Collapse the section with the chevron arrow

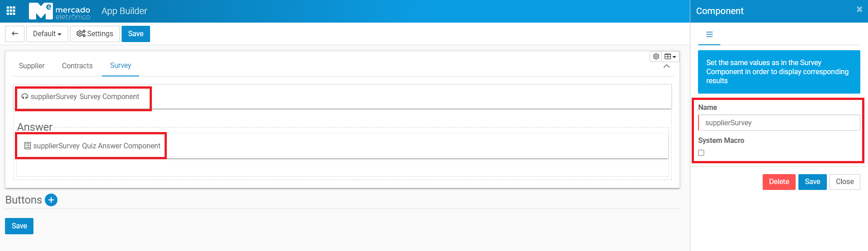pyautogui.click(x=666, y=66)
